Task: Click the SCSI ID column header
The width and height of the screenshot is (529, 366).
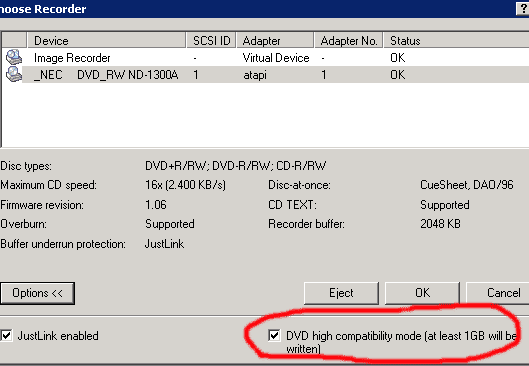Action: (211, 41)
